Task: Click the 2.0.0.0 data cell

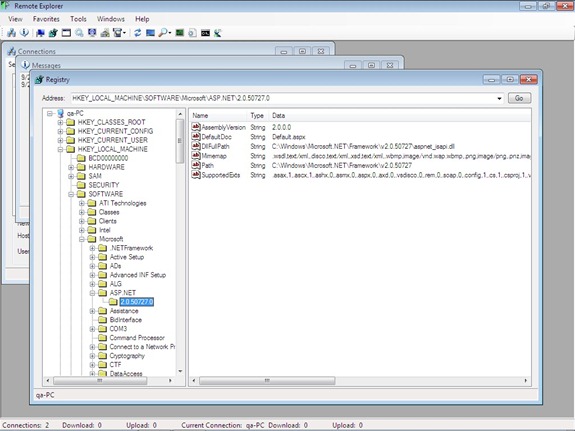Action: tap(282, 127)
